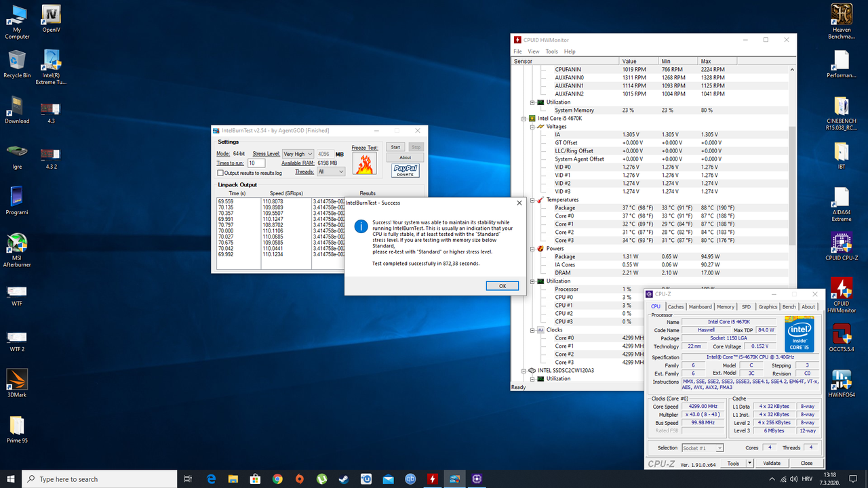Launch OCCT5.5.4 desktop shortcut

842,338
